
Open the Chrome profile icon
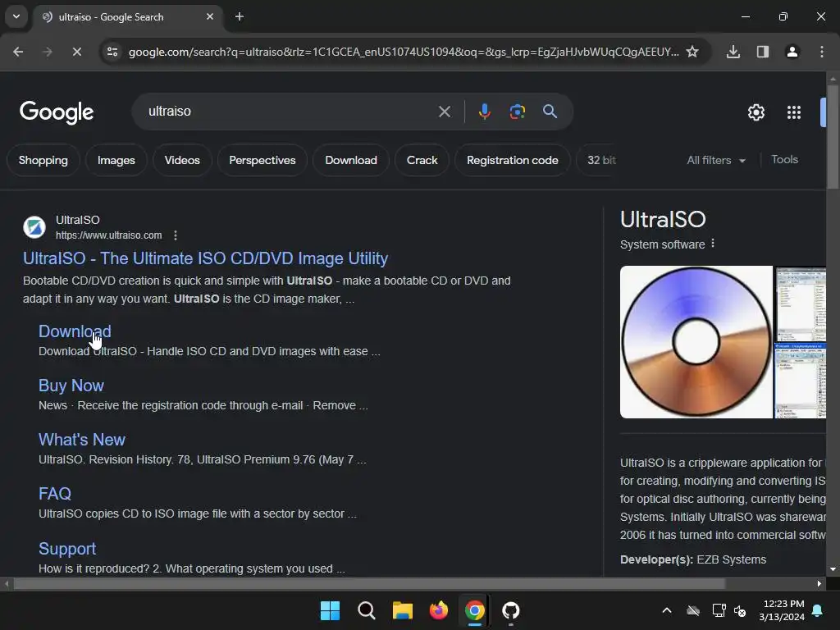[x=792, y=52]
